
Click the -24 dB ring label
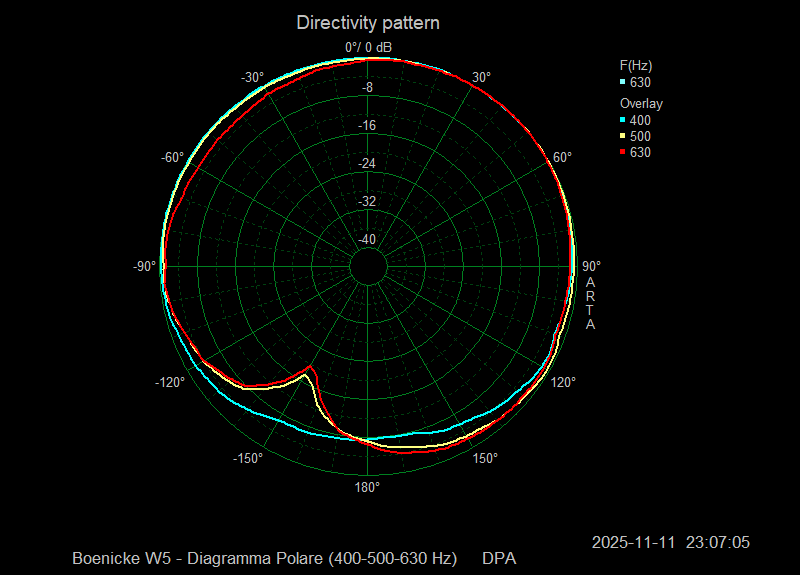(367, 163)
